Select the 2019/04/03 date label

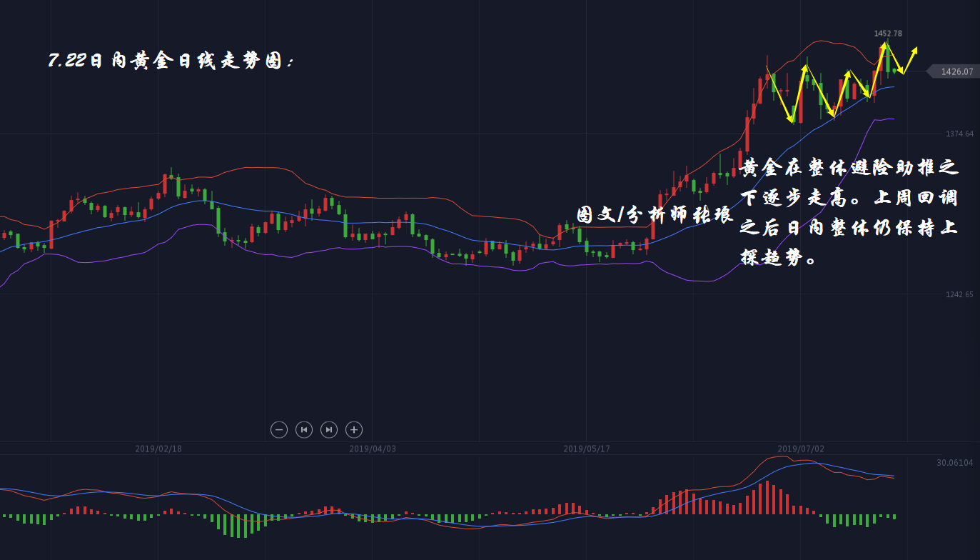[373, 449]
